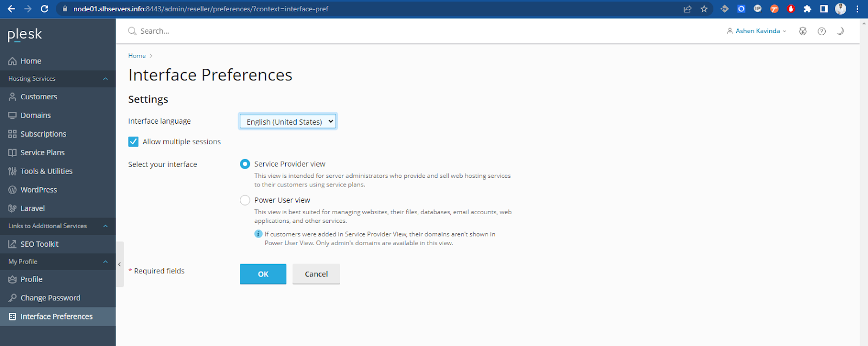
Task: Uncheck Allow multiple sessions
Action: coord(133,142)
